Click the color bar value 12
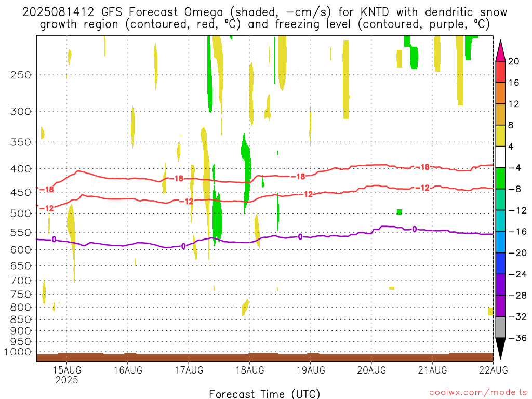Image resolution: width=532 pixels, height=399 pixels. [x=513, y=104]
